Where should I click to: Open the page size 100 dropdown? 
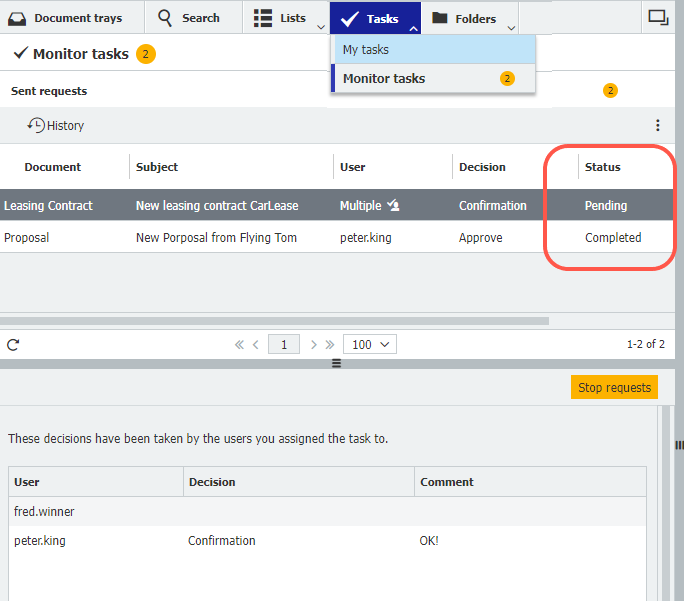369,345
